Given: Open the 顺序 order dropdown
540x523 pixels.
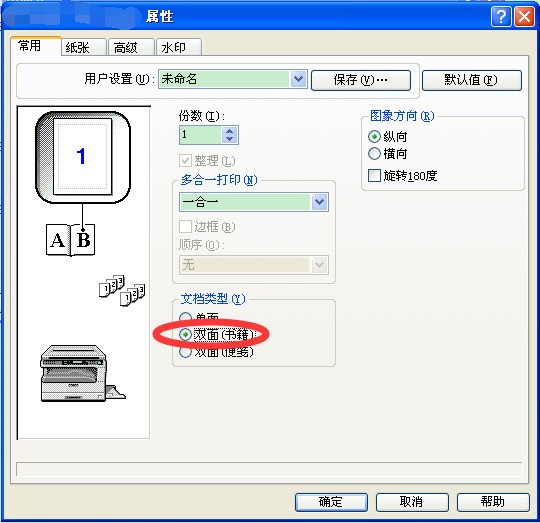Looking at the screenshot, I should point(254,265).
